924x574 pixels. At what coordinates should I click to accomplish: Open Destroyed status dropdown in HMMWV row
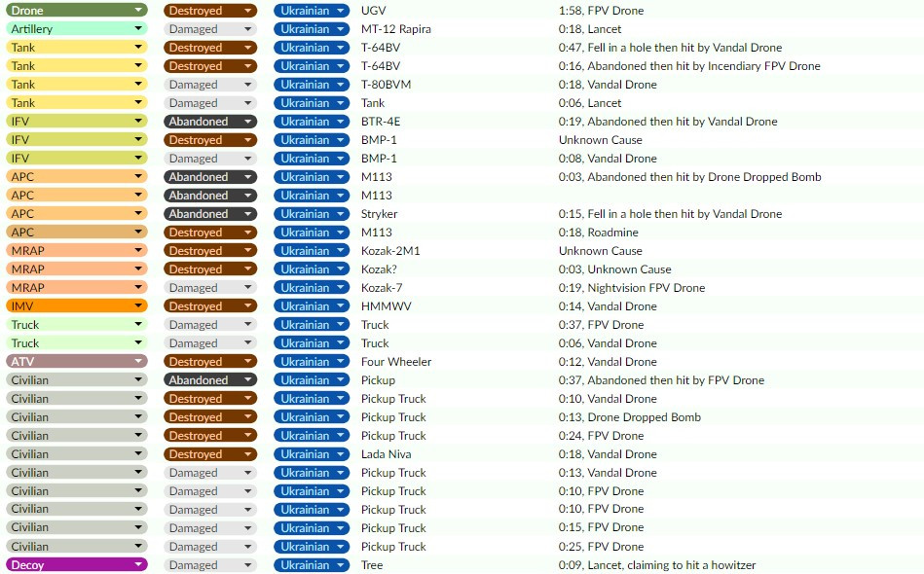click(x=210, y=306)
